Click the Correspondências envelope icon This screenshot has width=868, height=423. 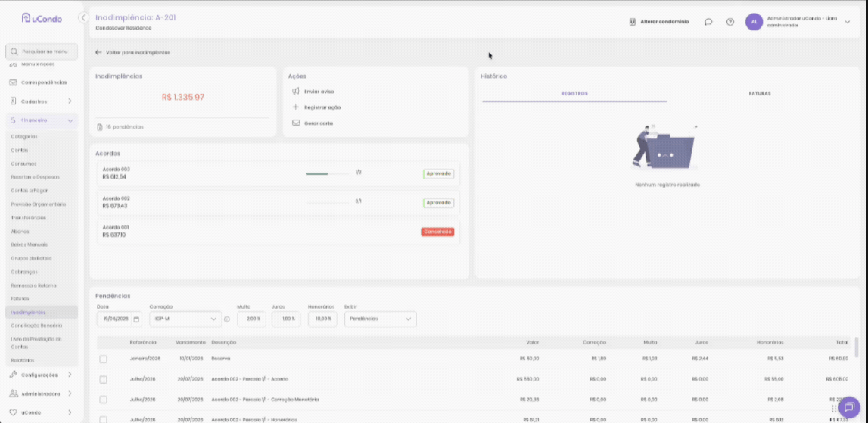14,82
